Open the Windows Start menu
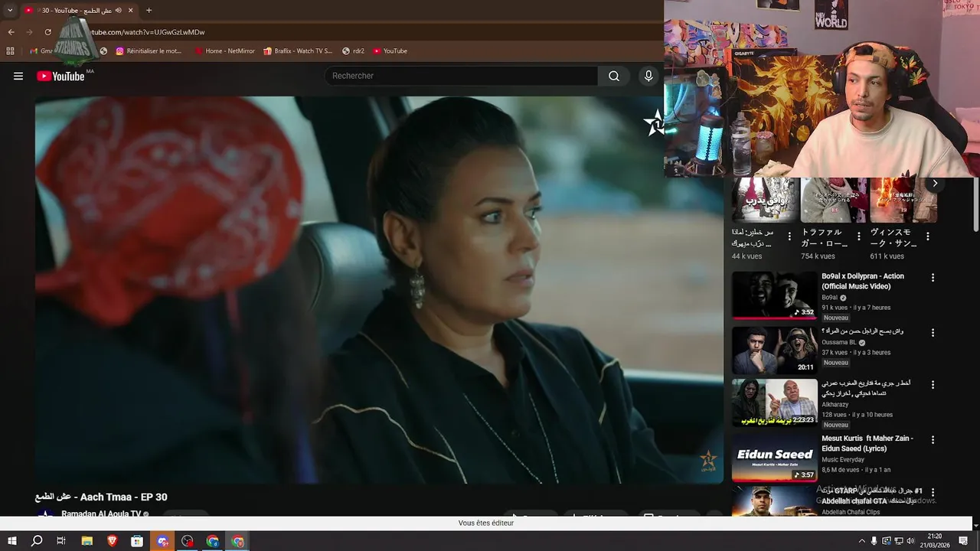980x551 pixels. (x=11, y=541)
